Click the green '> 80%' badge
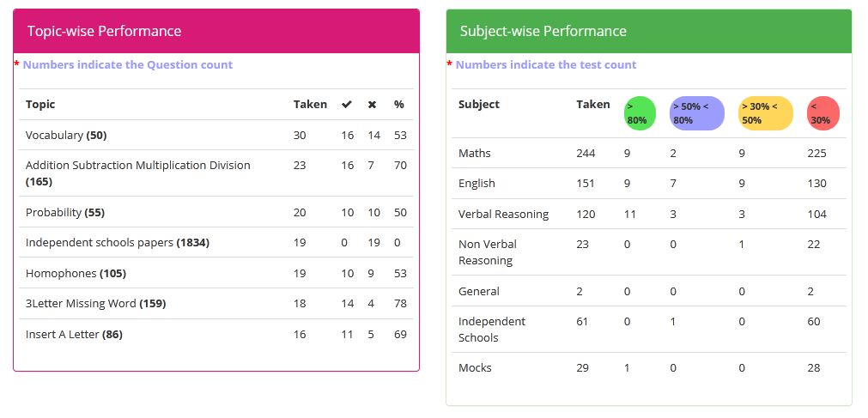Image resolution: width=868 pixels, height=418 pixels. click(x=640, y=113)
